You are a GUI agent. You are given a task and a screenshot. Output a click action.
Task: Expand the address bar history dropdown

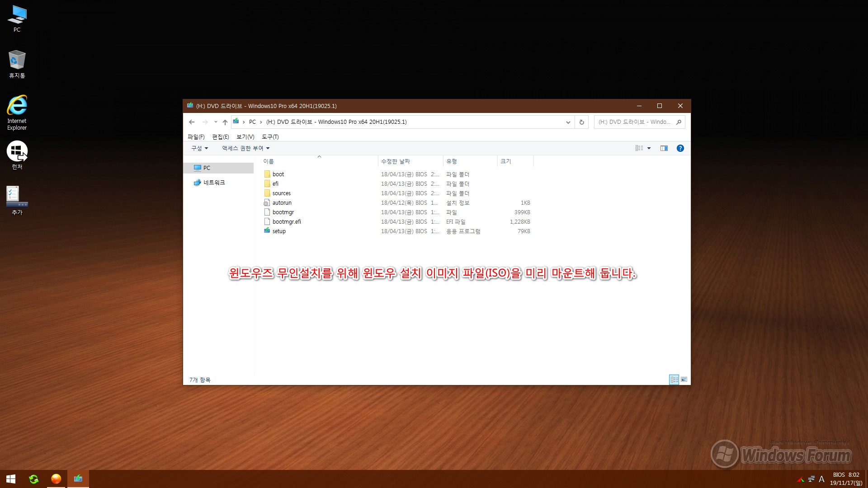568,122
